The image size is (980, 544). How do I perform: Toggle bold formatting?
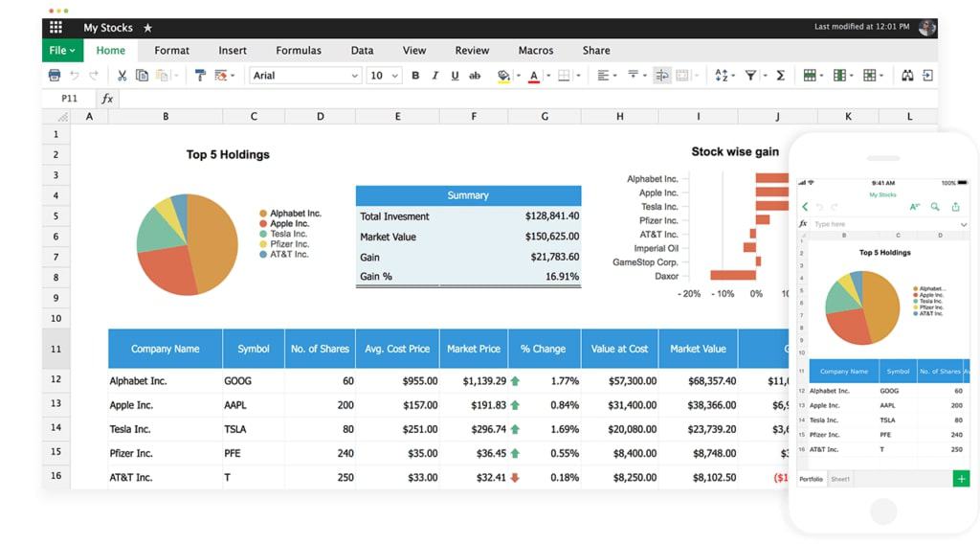(x=415, y=76)
